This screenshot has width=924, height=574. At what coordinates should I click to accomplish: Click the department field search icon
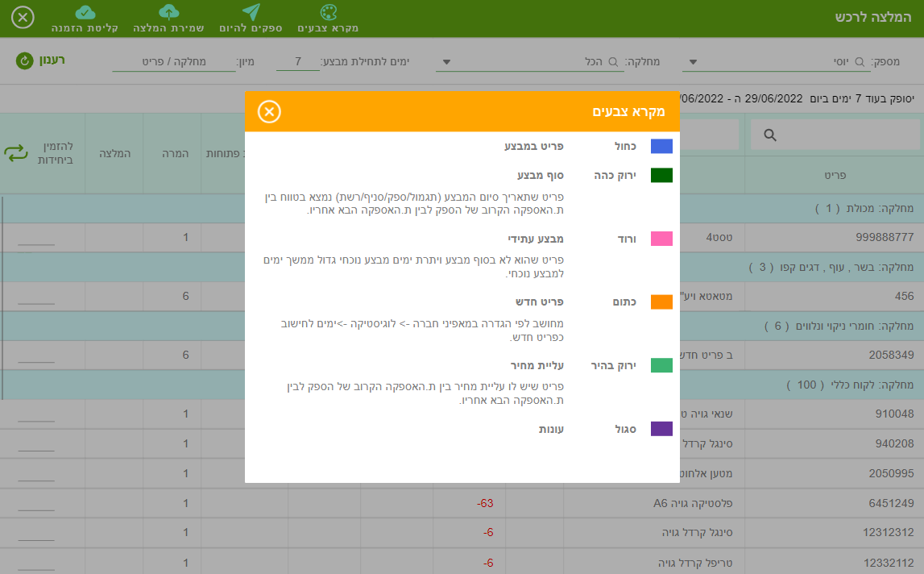pos(613,62)
